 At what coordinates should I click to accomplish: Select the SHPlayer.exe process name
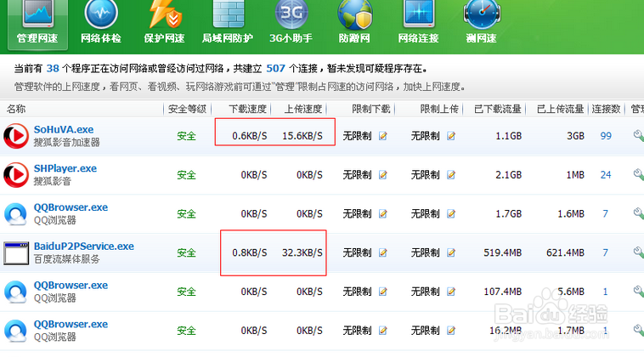pyautogui.click(x=65, y=168)
